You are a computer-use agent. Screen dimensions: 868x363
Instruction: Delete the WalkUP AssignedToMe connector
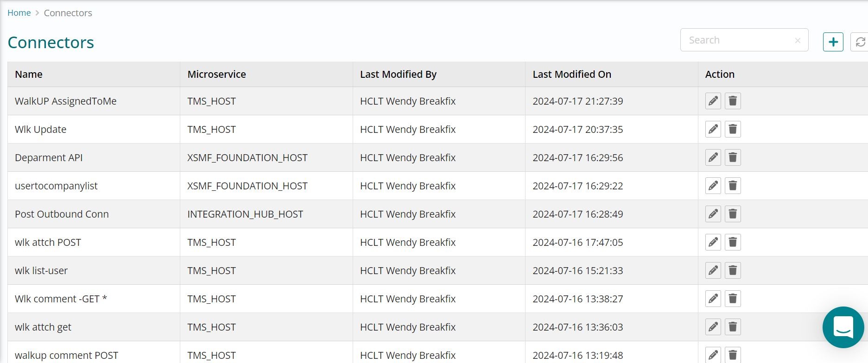click(x=733, y=101)
